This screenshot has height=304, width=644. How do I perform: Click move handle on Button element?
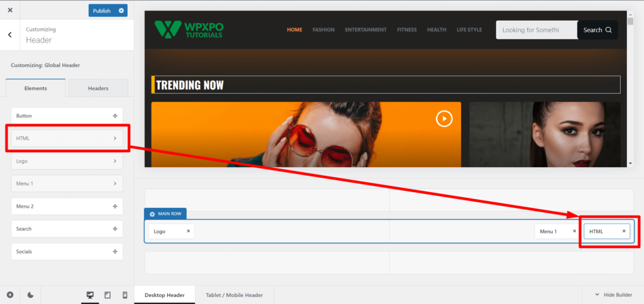115,116
